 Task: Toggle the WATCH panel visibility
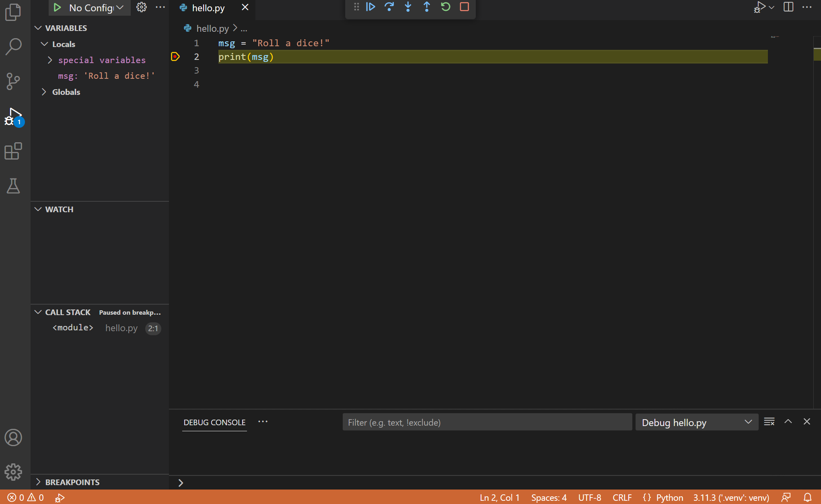[59, 209]
